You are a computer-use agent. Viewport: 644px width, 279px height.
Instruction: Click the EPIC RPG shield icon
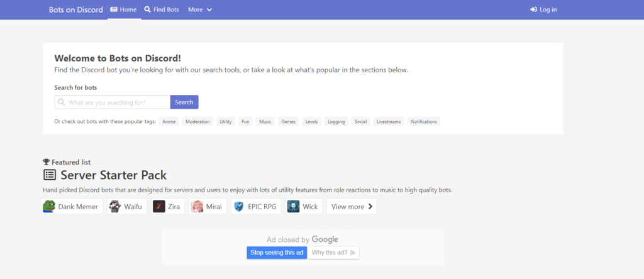tap(238, 207)
